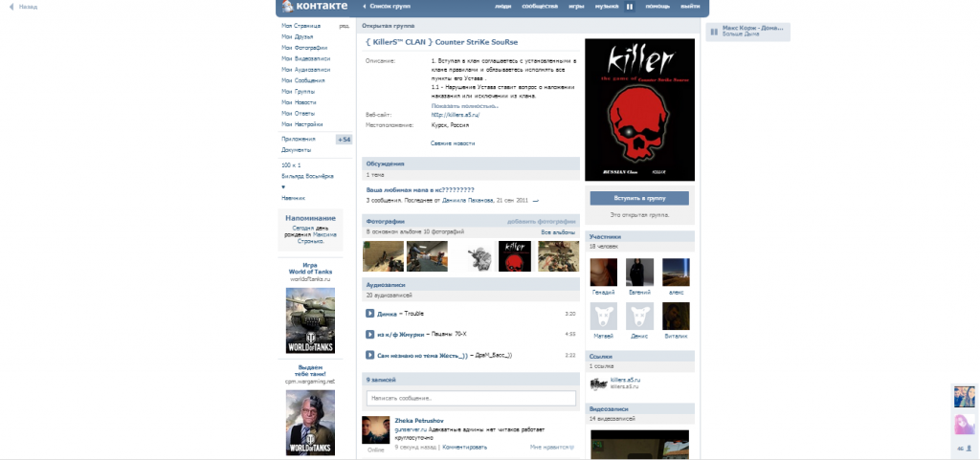980x460 pixels.
Task: Play the track из к/ф Жмурки
Action: (x=369, y=335)
